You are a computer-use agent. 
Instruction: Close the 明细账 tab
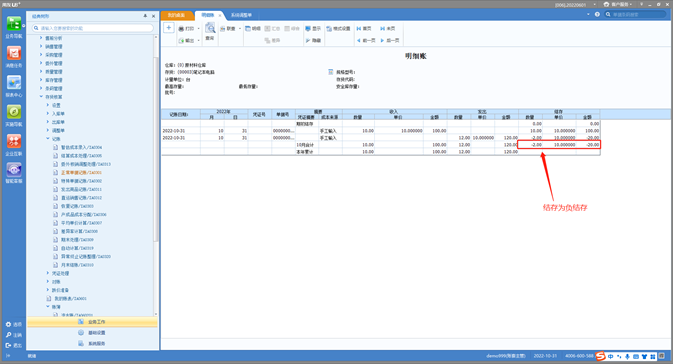[220, 15]
